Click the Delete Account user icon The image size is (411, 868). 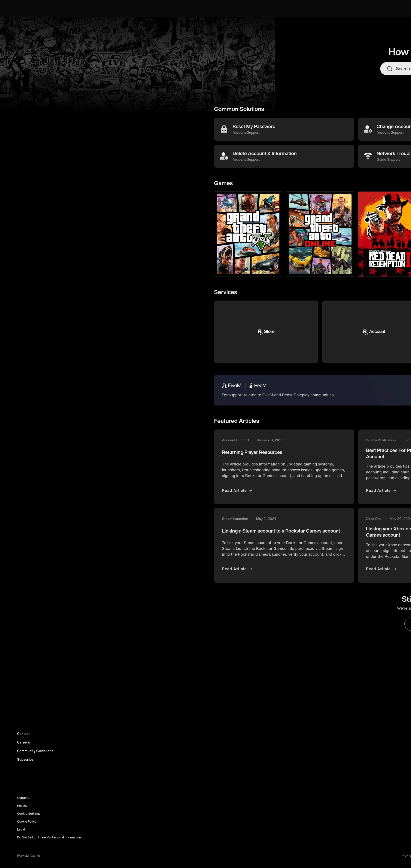(224, 156)
